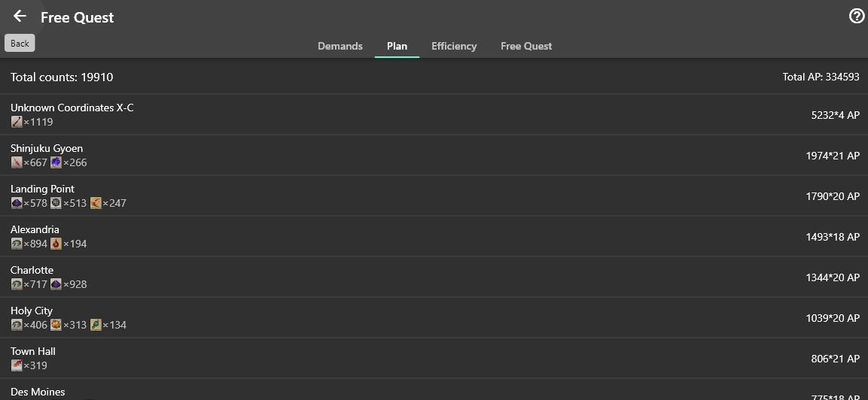
Task: Click the 1344*20 AP value
Action: [x=833, y=277]
